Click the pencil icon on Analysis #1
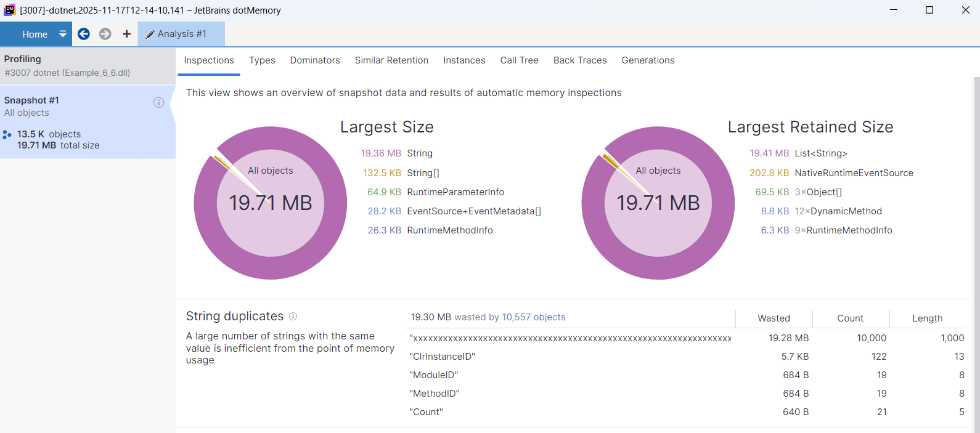This screenshot has height=433, width=980. coord(150,34)
